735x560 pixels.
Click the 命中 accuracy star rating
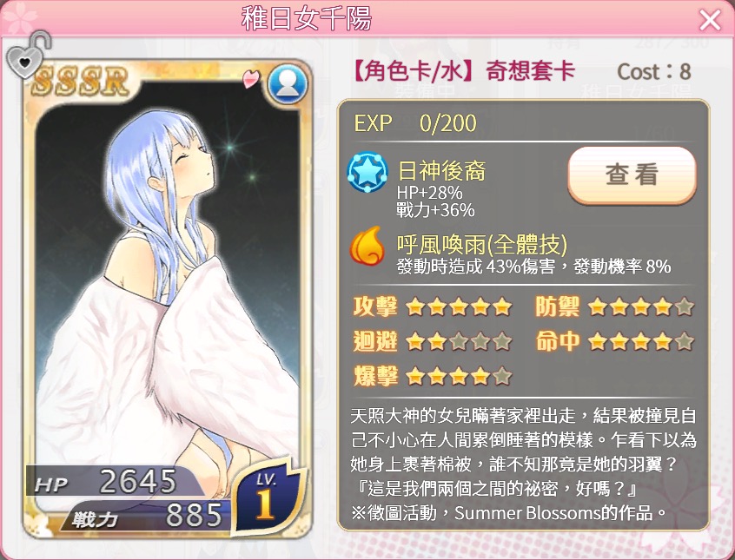(641, 341)
